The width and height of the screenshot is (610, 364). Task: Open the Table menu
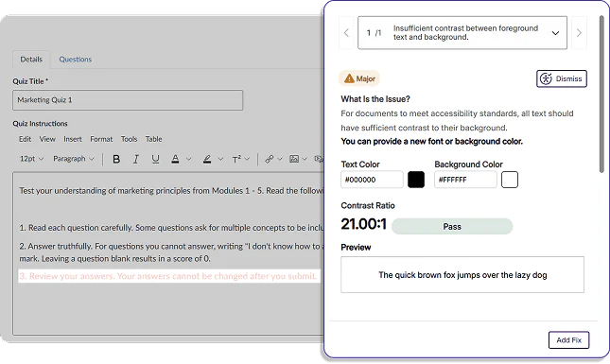click(x=153, y=139)
